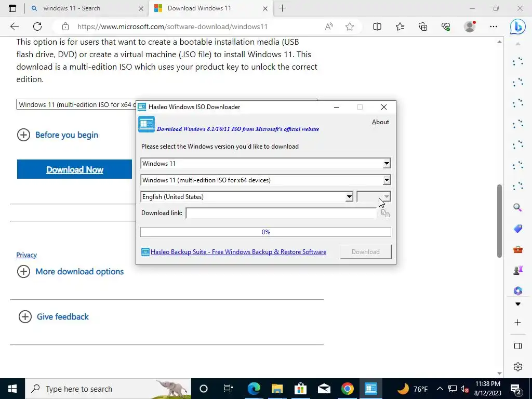The image size is (532, 399).
Task: Copy the download link with copy icon
Action: coord(385,213)
